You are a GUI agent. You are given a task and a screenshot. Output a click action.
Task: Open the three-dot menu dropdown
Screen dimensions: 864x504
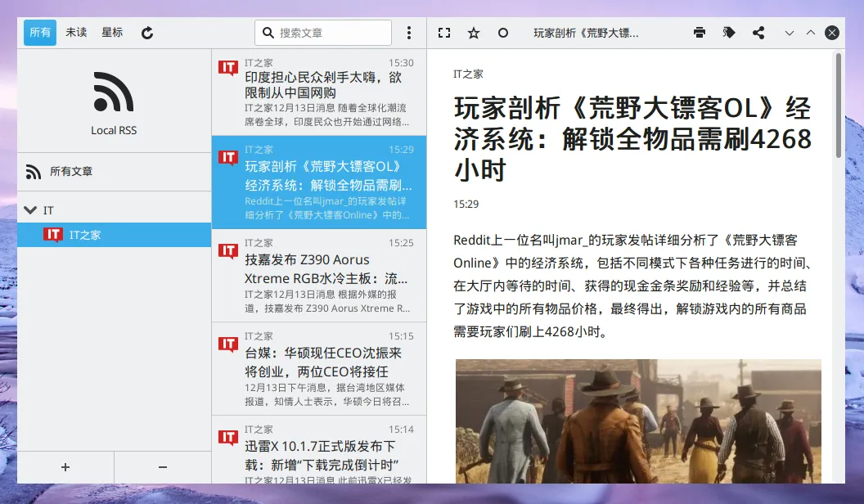[x=409, y=33]
